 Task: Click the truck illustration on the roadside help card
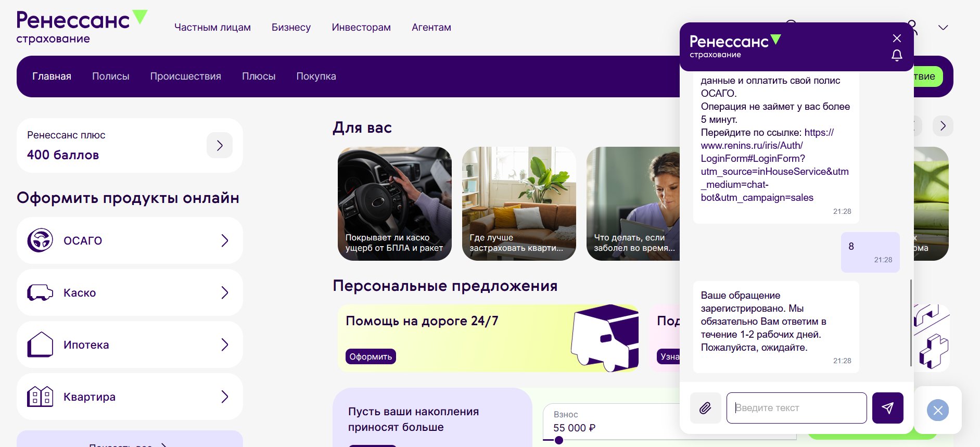[x=605, y=337]
